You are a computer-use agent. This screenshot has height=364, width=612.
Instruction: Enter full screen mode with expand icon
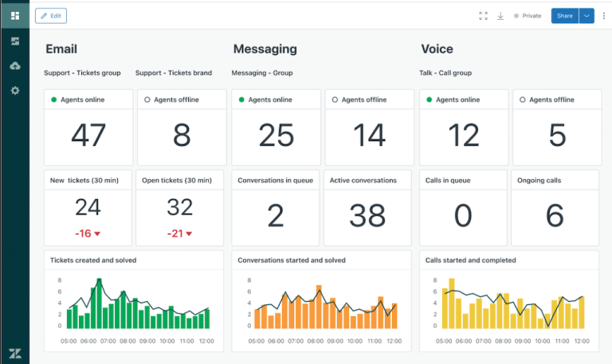click(x=483, y=15)
